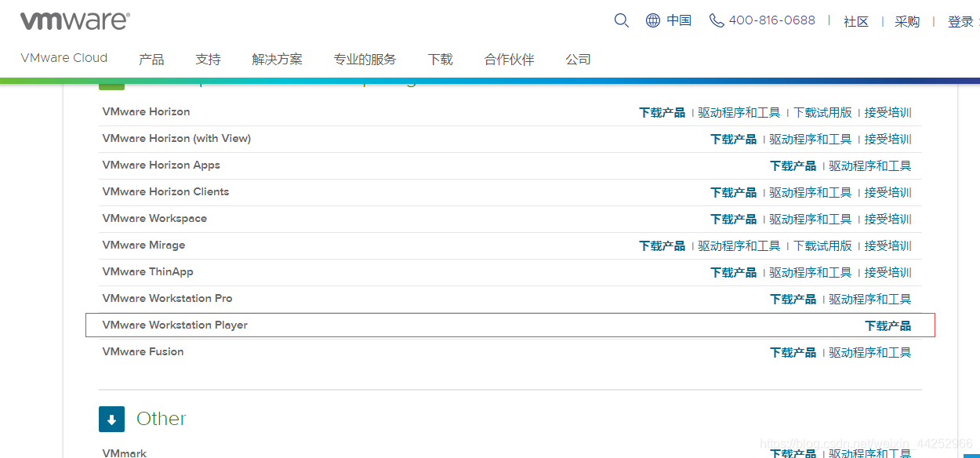980x458 pixels.
Task: Click 下载产品 for VMware Workstation Player
Action: click(887, 325)
